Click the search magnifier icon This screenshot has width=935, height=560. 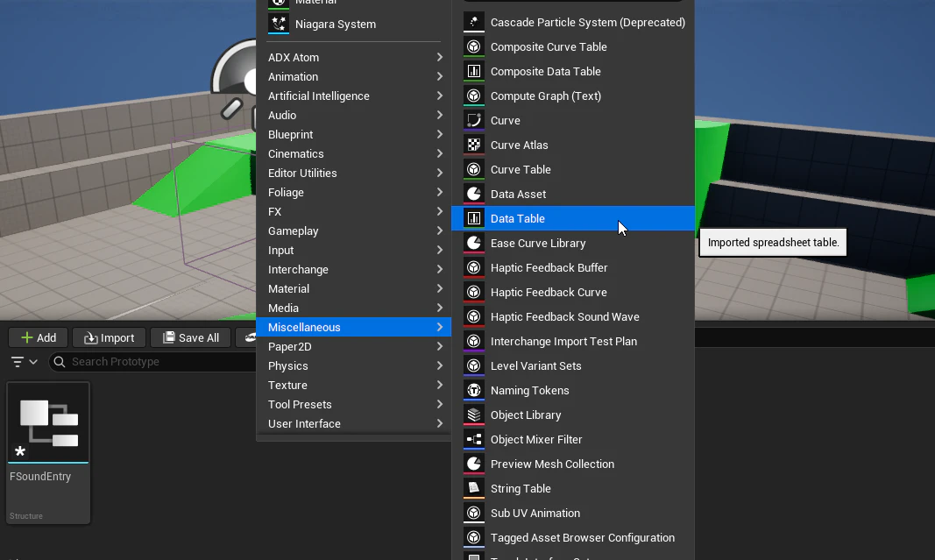point(59,361)
